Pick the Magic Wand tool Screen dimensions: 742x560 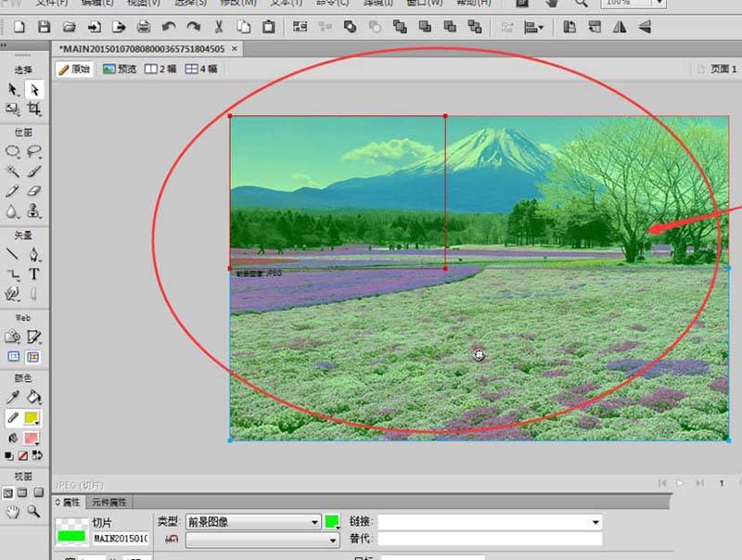pyautogui.click(x=13, y=172)
